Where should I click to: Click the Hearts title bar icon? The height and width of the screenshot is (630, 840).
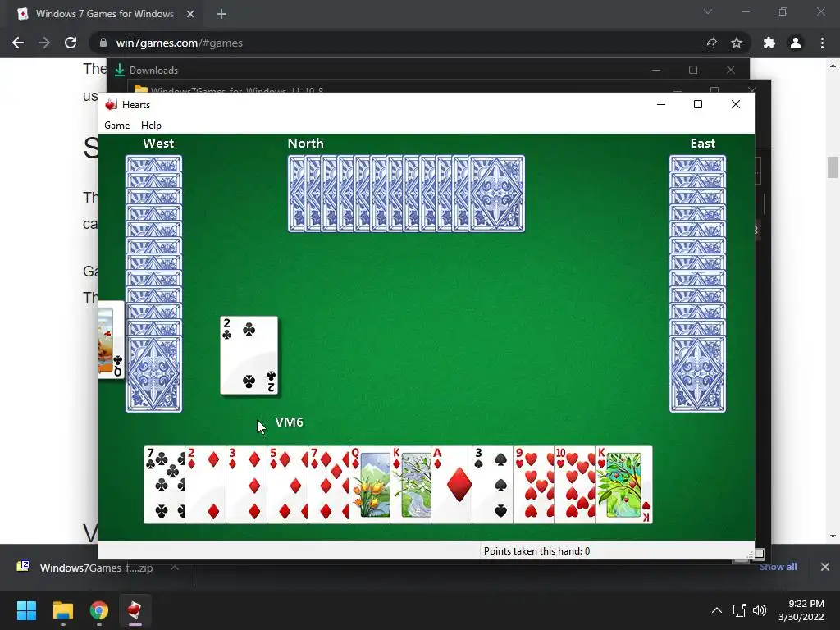(x=111, y=104)
